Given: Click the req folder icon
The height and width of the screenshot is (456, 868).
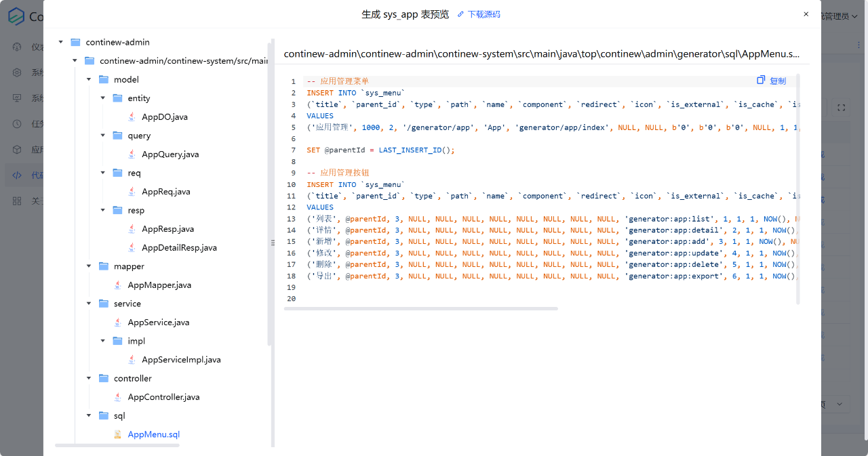Looking at the screenshot, I should point(117,173).
